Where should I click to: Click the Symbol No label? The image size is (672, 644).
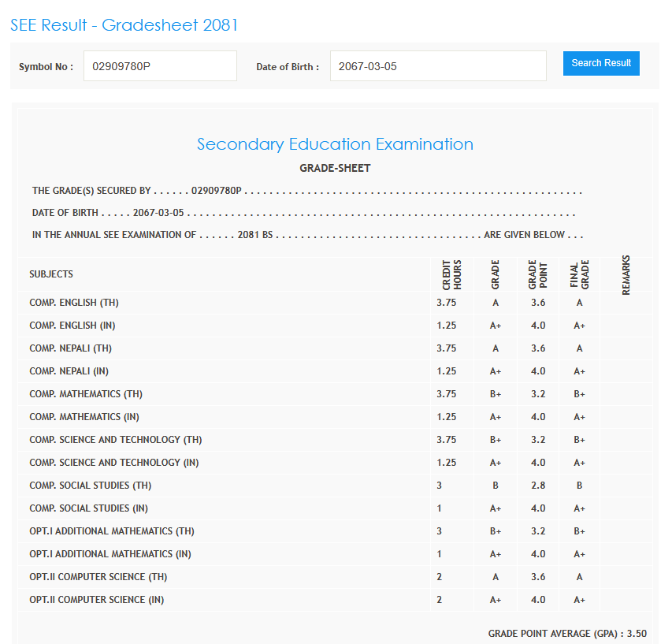(46, 67)
